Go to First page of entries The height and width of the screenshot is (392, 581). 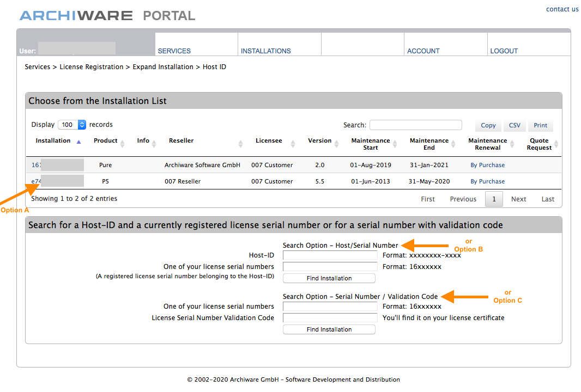[x=428, y=199]
